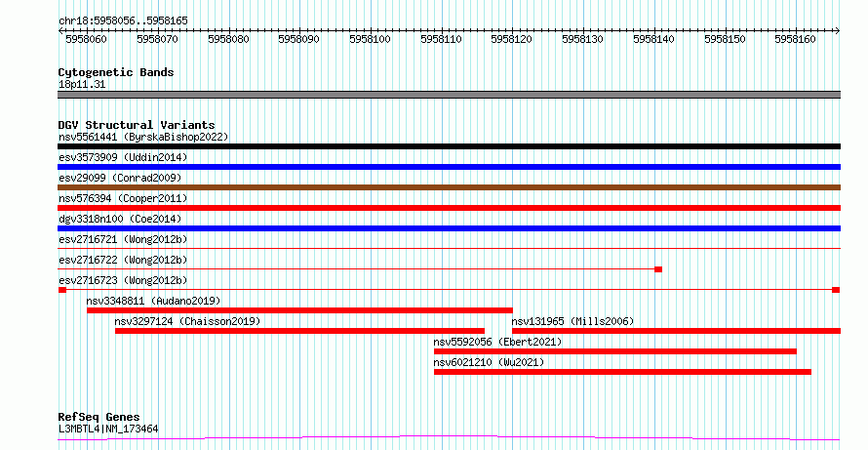Click the right arrow end of the ruler
The image size is (868, 450).
point(838,31)
